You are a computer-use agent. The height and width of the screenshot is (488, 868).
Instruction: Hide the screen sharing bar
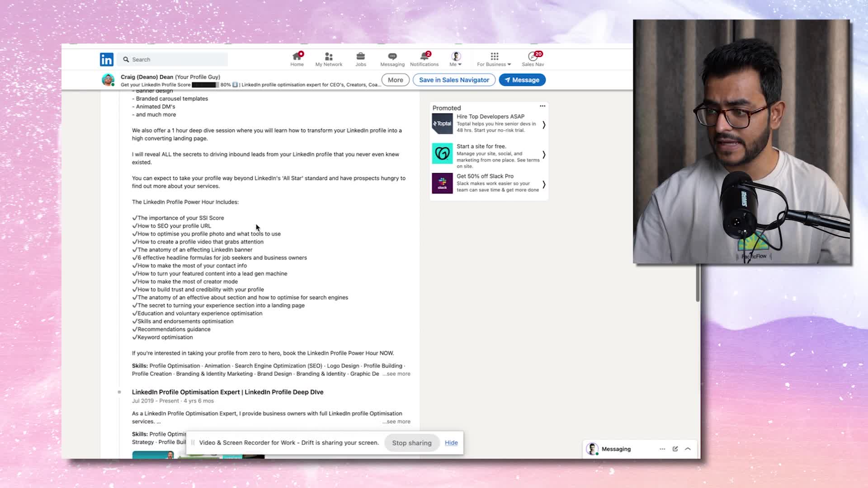tap(451, 443)
